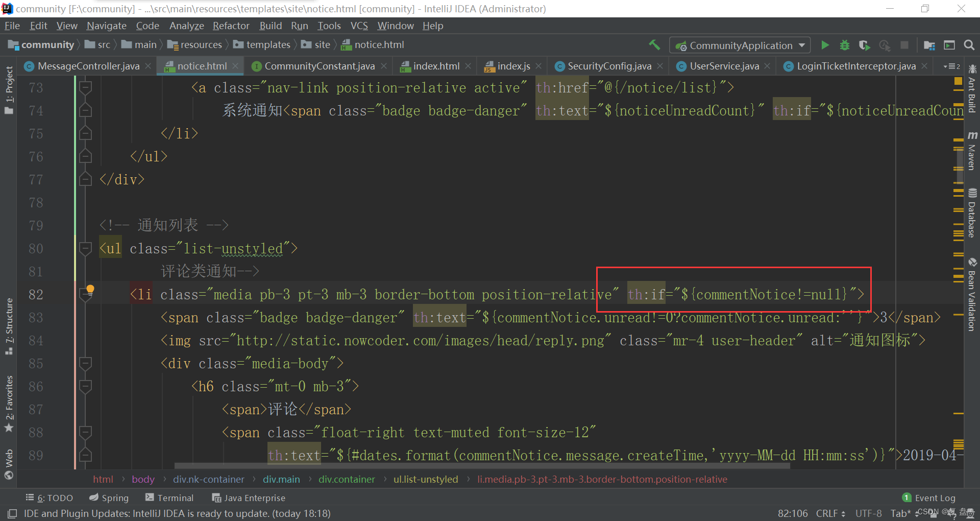Collapse the media-body div on line 85
The height and width of the screenshot is (521, 980).
(85, 364)
